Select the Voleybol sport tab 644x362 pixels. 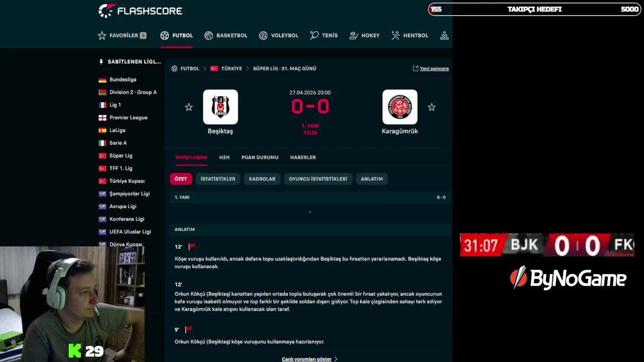click(x=278, y=36)
